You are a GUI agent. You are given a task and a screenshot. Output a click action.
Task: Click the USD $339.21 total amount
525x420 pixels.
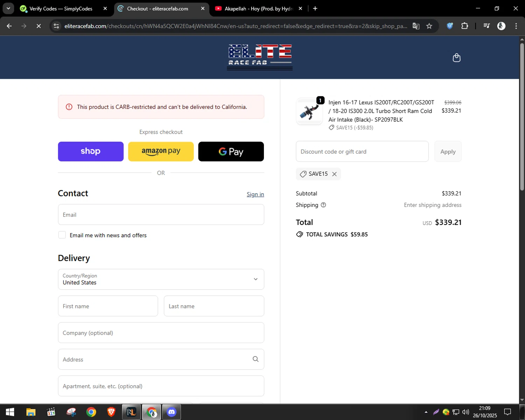pyautogui.click(x=442, y=223)
